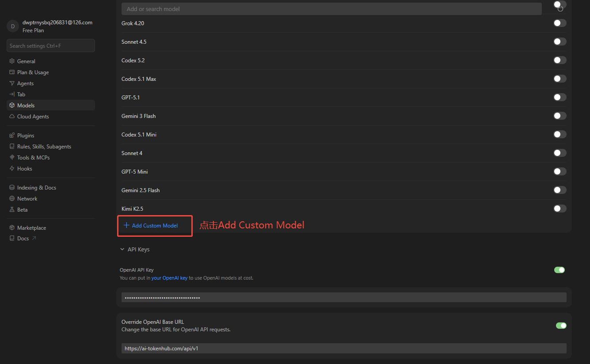The height and width of the screenshot is (364, 590).
Task: Click the Tools & MCPs icon
Action: tap(12, 158)
